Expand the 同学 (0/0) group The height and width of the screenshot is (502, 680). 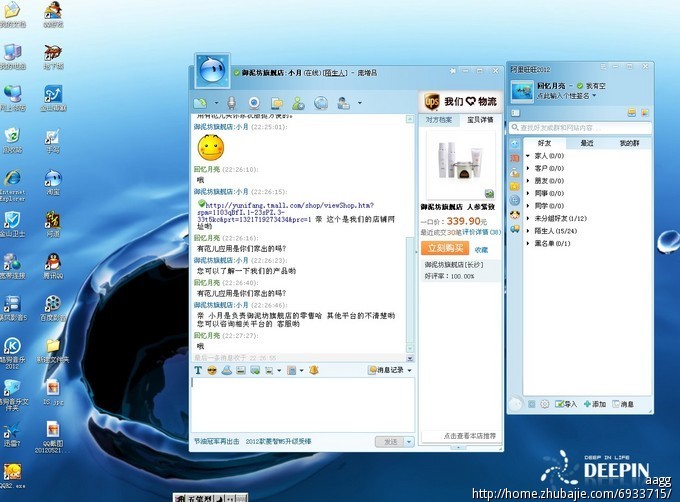coord(528,206)
